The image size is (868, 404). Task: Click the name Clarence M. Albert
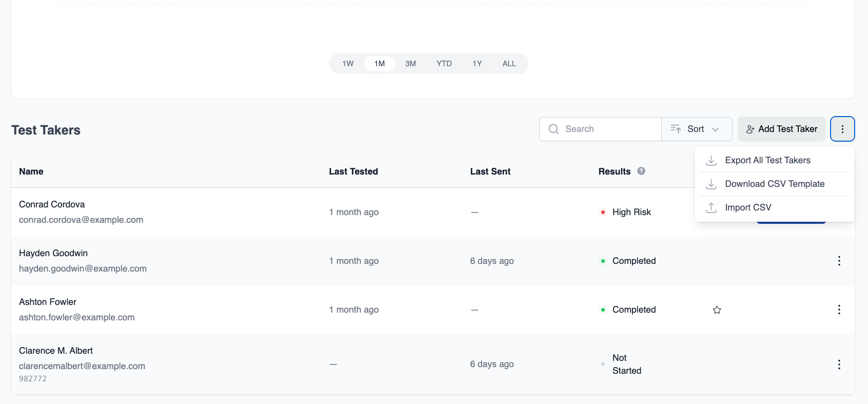pyautogui.click(x=56, y=351)
